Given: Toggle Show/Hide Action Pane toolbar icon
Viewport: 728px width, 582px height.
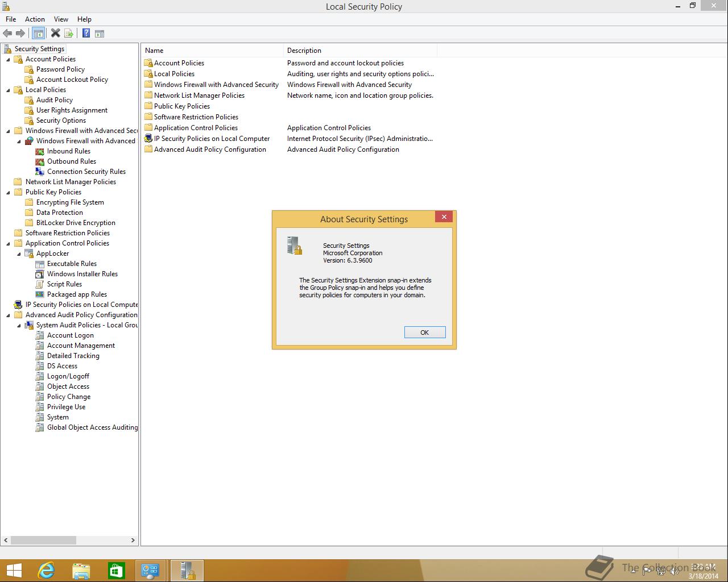Looking at the screenshot, I should click(100, 34).
